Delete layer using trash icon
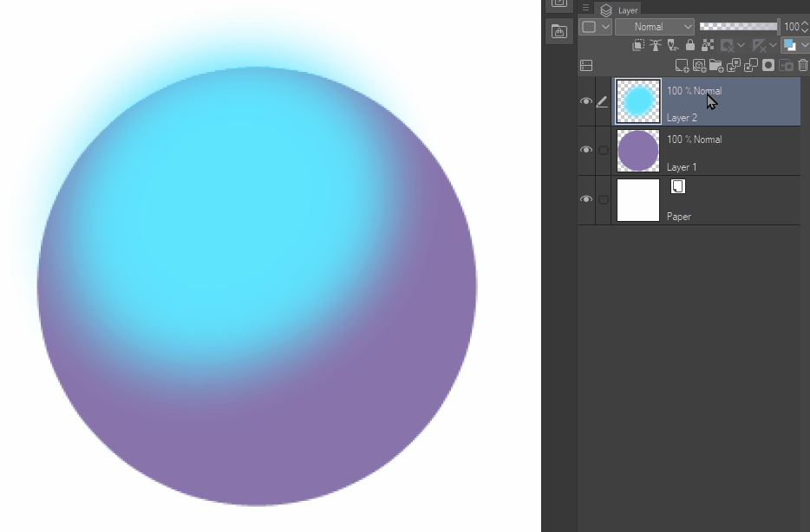Viewport: 810px width, 532px height. (x=803, y=66)
